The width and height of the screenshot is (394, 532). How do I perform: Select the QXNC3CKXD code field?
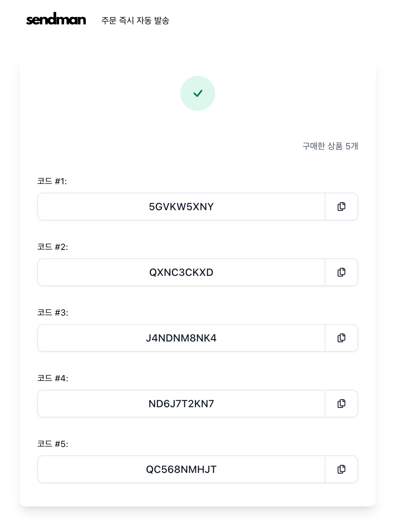pyautogui.click(x=181, y=272)
